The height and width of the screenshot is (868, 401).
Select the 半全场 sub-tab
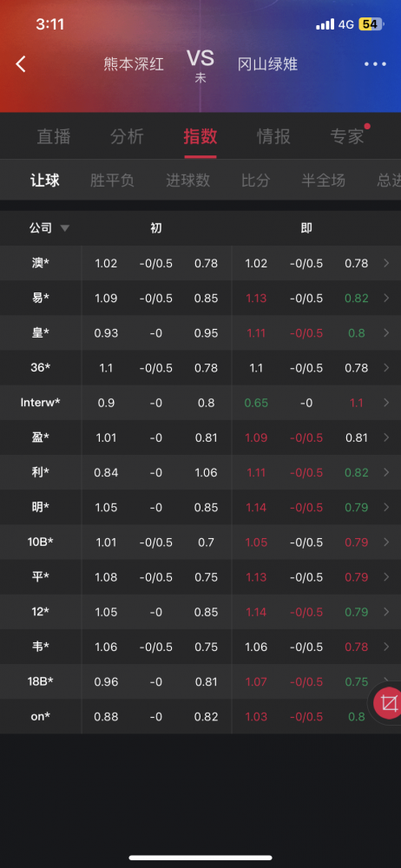[324, 181]
